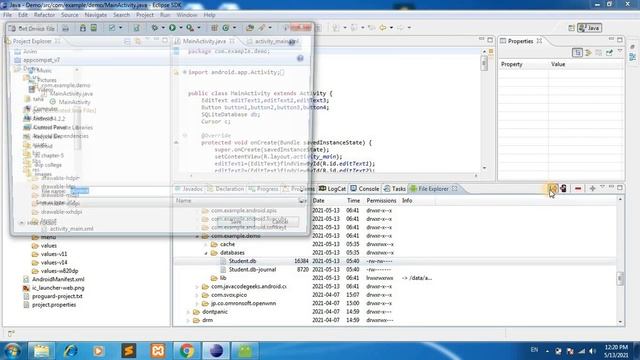The image size is (640, 360).
Task: Open the Navigate menu
Action: 96,15
